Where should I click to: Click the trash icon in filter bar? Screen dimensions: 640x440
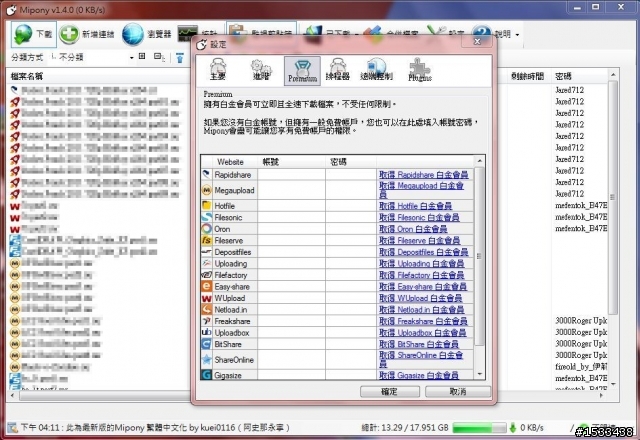click(180, 58)
